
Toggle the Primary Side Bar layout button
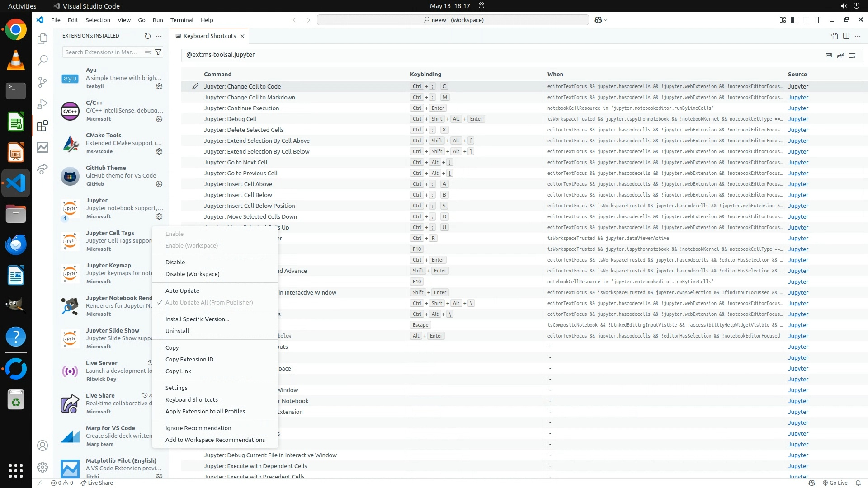[x=794, y=20]
